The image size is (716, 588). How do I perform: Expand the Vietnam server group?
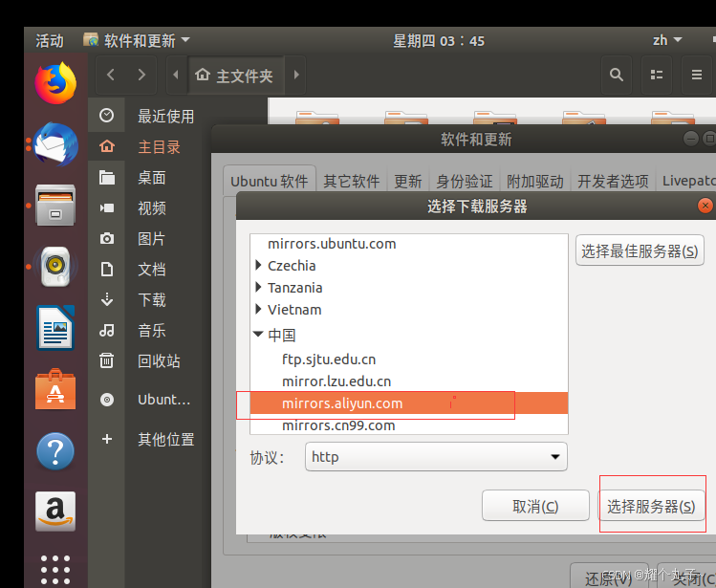pos(258,309)
